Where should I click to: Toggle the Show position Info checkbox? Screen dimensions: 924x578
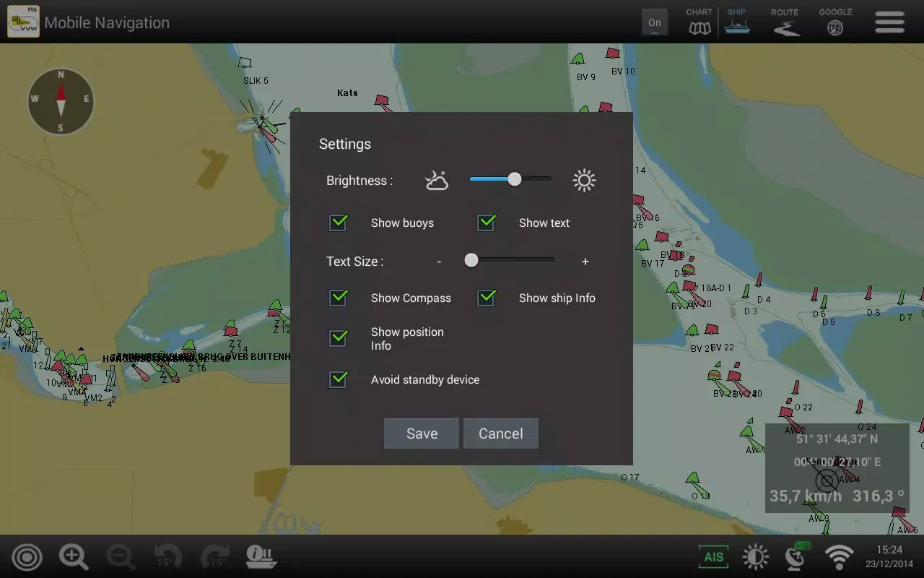pos(339,338)
